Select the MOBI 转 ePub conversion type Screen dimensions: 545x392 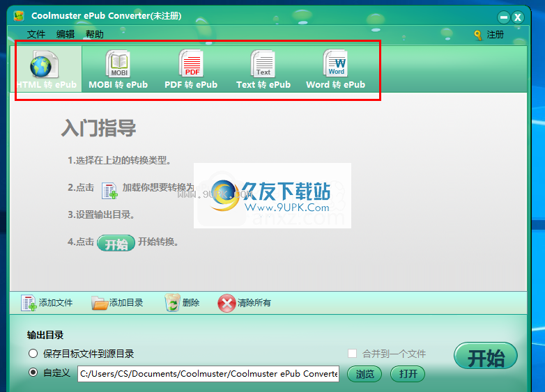coord(118,69)
